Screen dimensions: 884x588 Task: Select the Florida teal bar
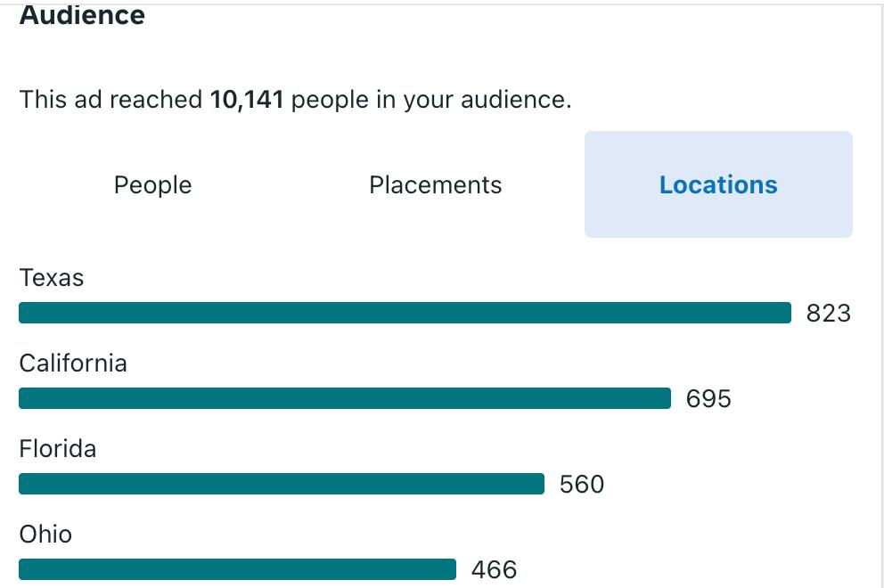pos(282,484)
